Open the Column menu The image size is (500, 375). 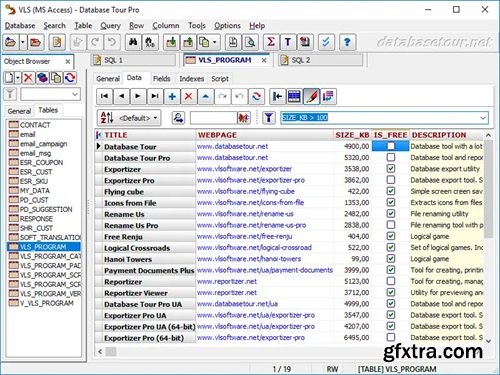click(x=166, y=26)
